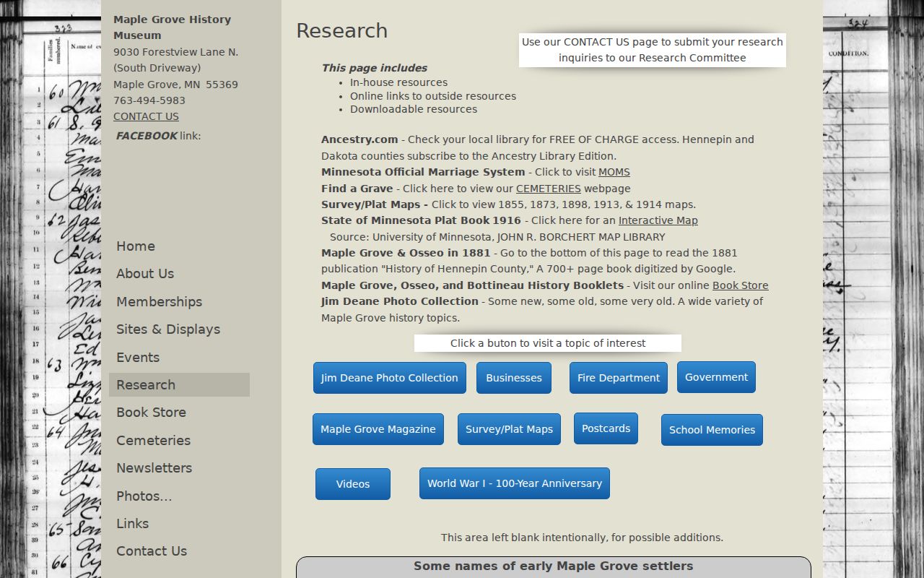This screenshot has height=578, width=924.
Task: Select Sites & Displays in sidebar
Action: pos(179,329)
